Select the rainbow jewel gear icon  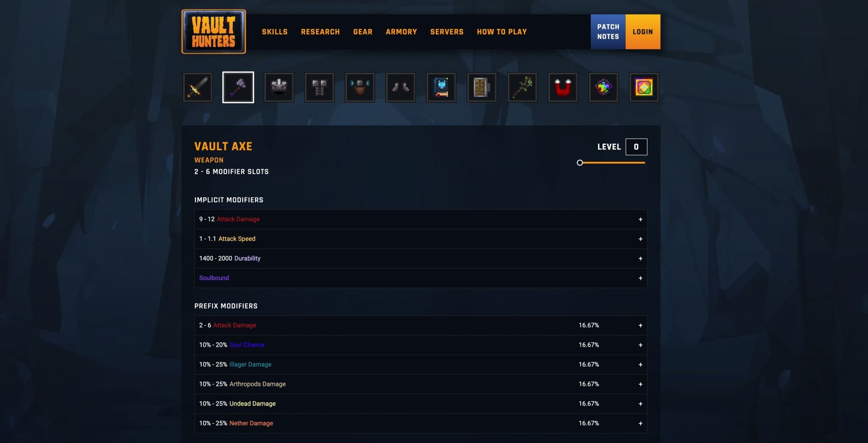click(604, 87)
